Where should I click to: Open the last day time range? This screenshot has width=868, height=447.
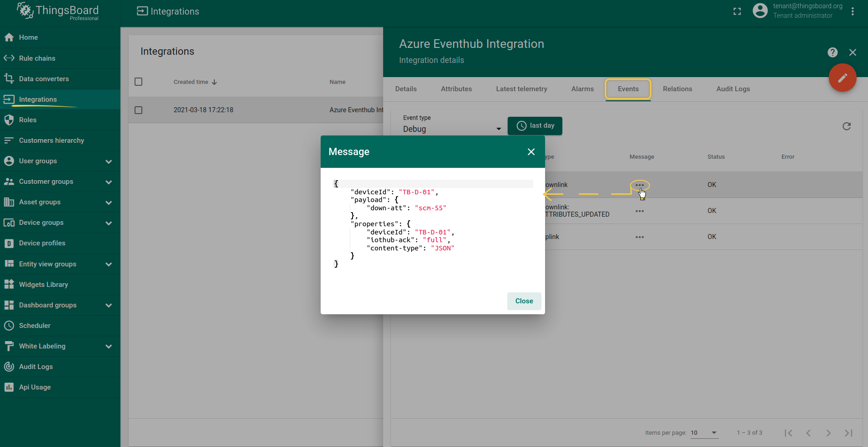[x=535, y=126]
